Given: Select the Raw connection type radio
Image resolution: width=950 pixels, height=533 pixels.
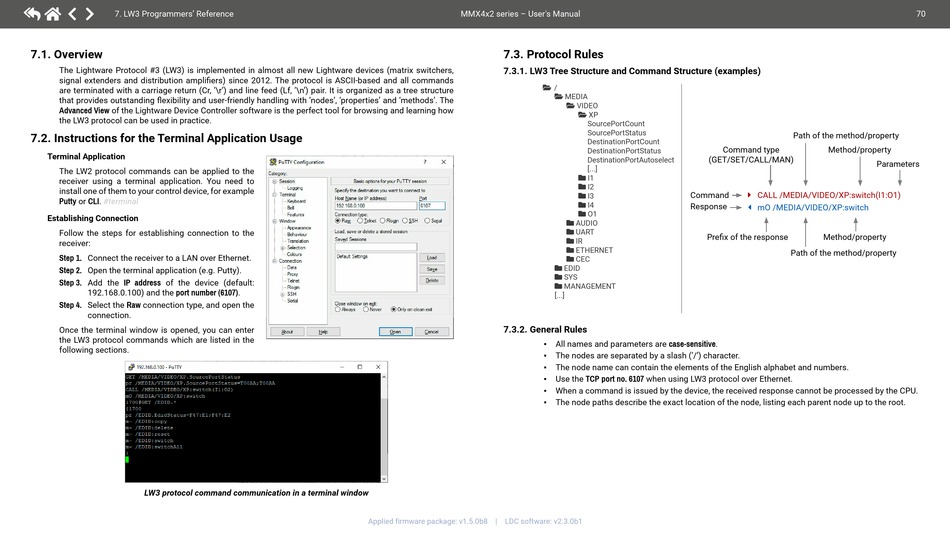Looking at the screenshot, I should (337, 220).
